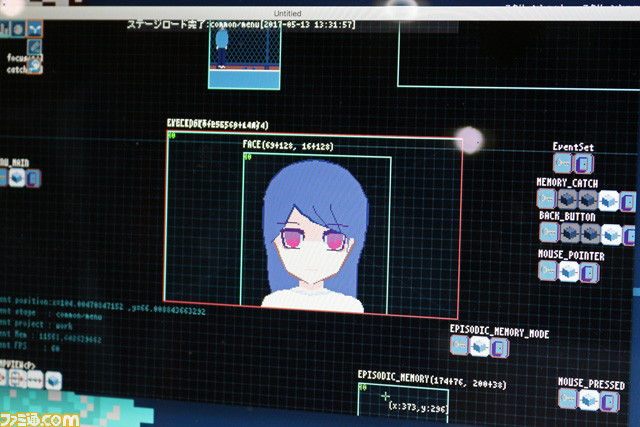Click the circle tool icon in the top toolbar
The image size is (640, 427).
tap(18, 29)
